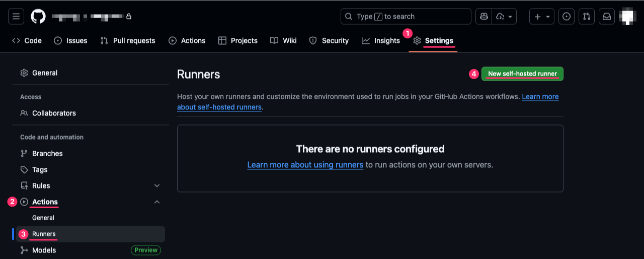Image resolution: width=644 pixels, height=259 pixels.
Task: Click the user avatar thumbnail
Action: click(627, 17)
